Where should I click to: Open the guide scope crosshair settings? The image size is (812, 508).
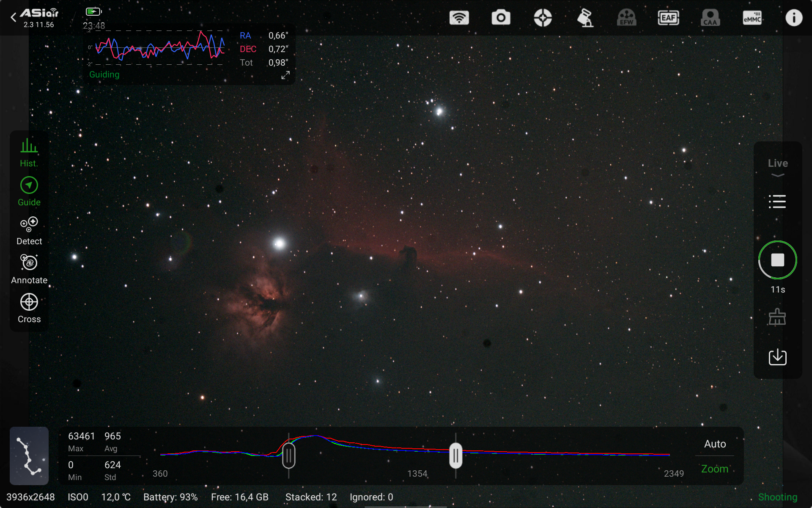pyautogui.click(x=543, y=18)
